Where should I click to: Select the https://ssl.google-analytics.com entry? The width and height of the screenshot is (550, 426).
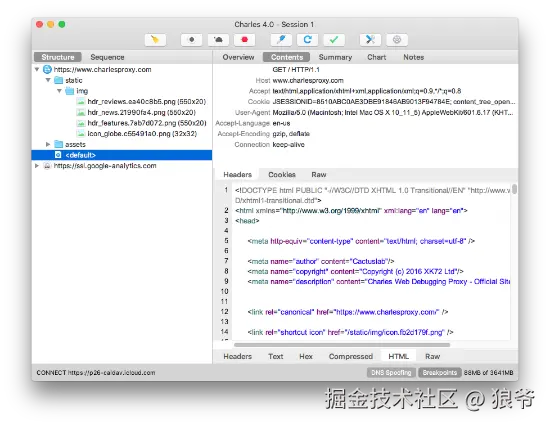pyautogui.click(x=105, y=166)
